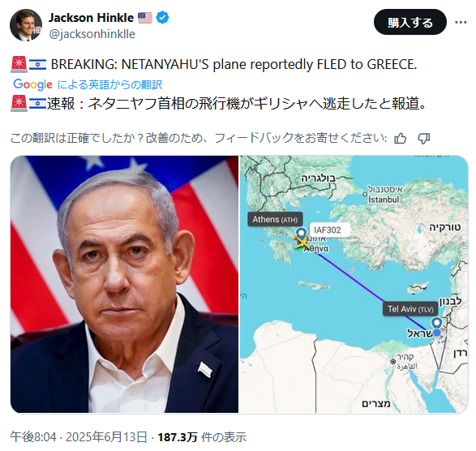Click the Athens location pin marker
The image size is (476, 451).
301,234
